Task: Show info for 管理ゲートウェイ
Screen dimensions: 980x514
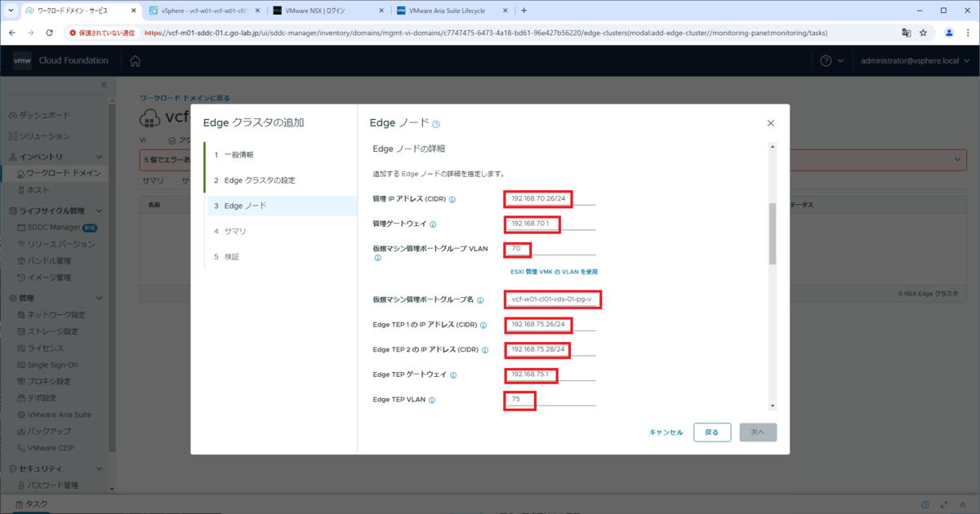Action: point(433,224)
